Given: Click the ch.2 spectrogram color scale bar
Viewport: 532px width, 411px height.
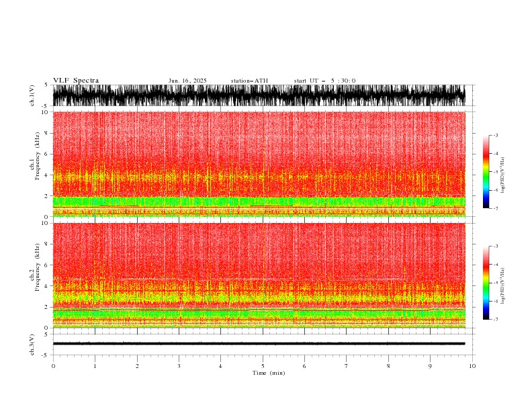Looking at the screenshot, I should click(x=486, y=283).
